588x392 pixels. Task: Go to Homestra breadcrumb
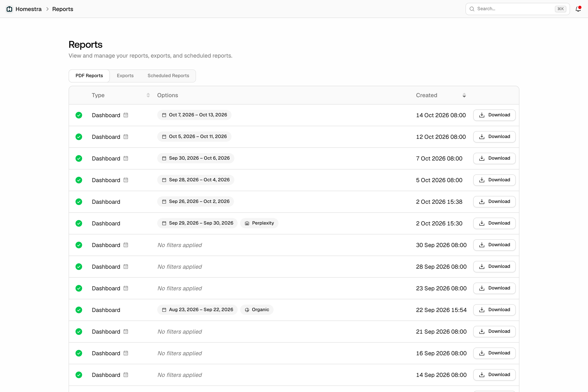(x=29, y=9)
